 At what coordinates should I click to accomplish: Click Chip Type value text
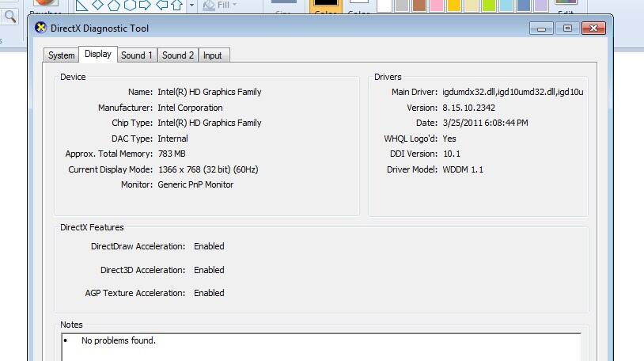[210, 123]
